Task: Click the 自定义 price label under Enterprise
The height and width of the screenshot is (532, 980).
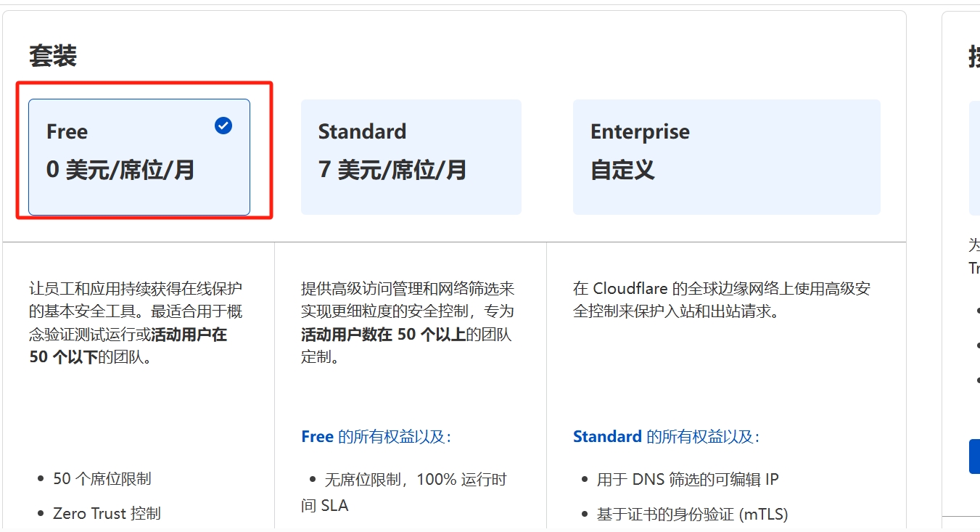Action: coord(622,170)
